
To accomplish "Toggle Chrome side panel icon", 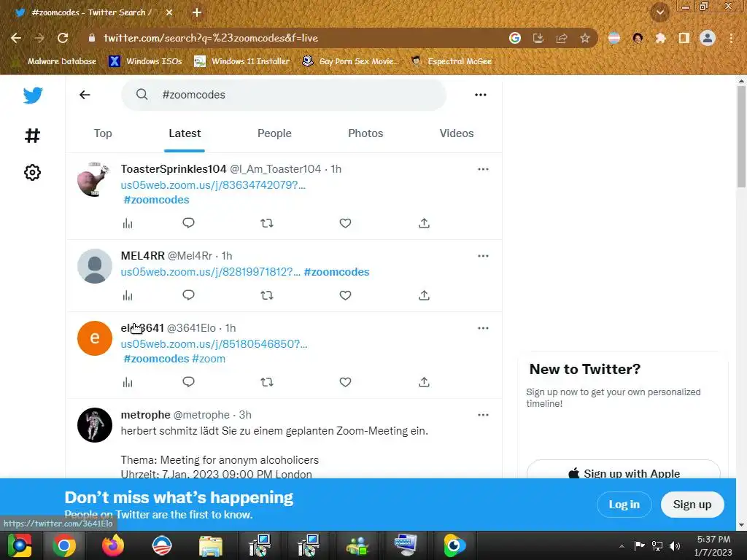I will point(684,38).
